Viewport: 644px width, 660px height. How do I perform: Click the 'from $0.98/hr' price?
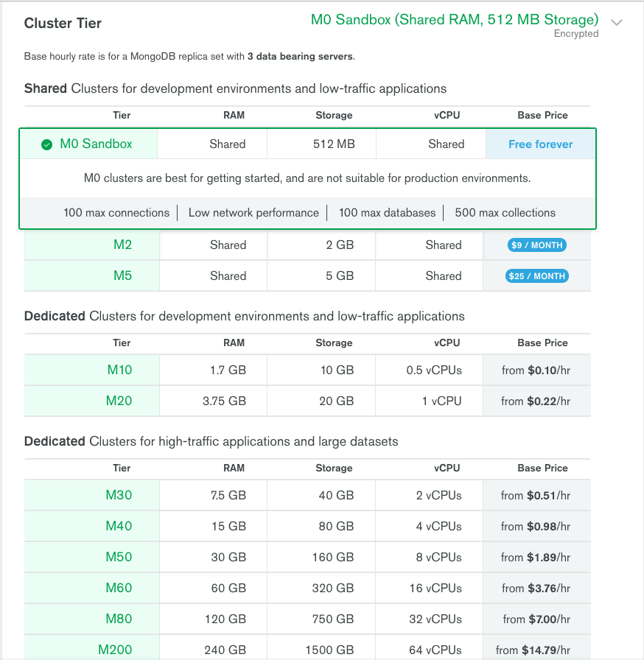536,527
